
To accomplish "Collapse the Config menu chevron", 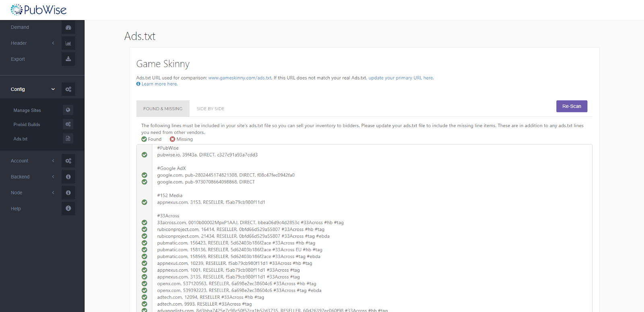I will (x=53, y=89).
